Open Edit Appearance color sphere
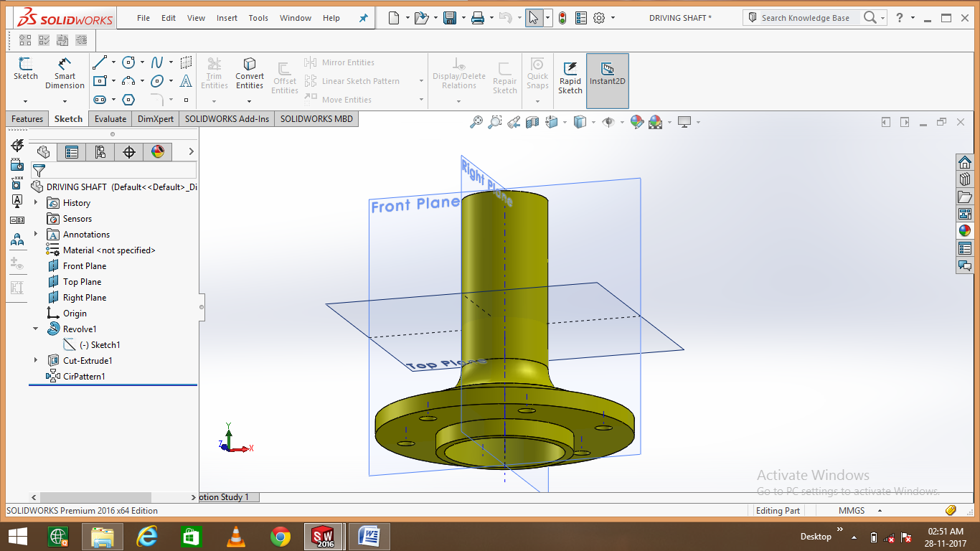Viewport: 980px width, 551px height. (637, 122)
